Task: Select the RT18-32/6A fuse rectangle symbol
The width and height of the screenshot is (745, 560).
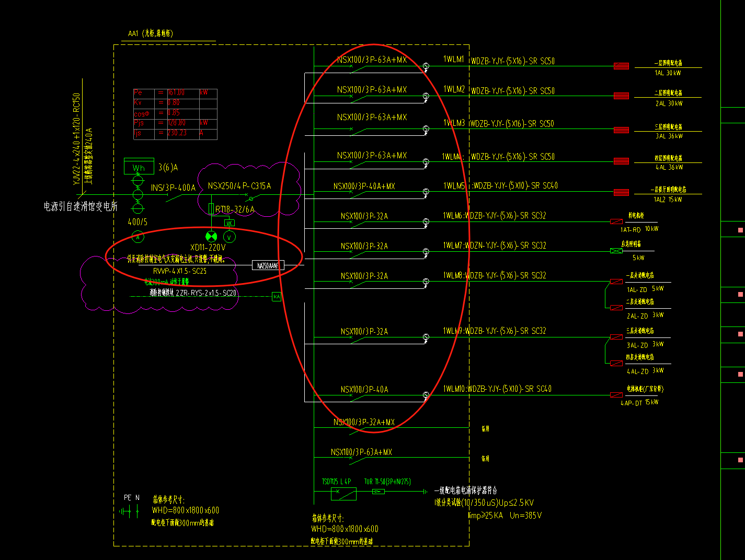Action: tap(211, 209)
